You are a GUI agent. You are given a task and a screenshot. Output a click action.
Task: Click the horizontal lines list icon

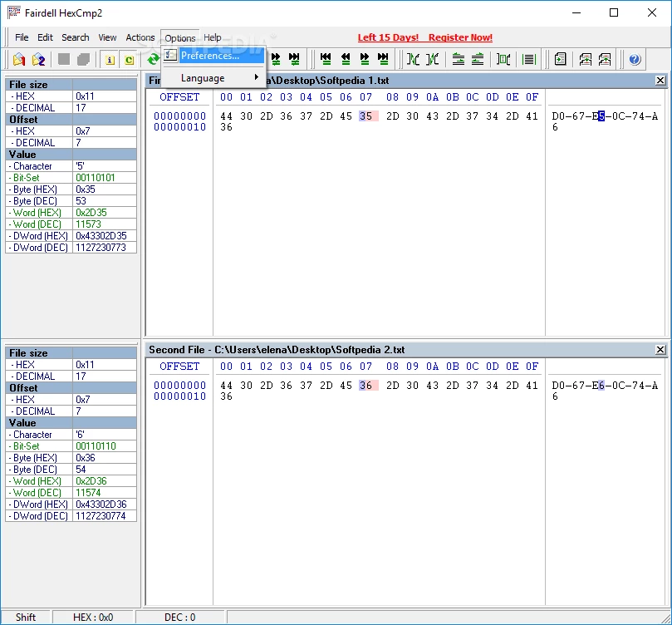point(529,59)
